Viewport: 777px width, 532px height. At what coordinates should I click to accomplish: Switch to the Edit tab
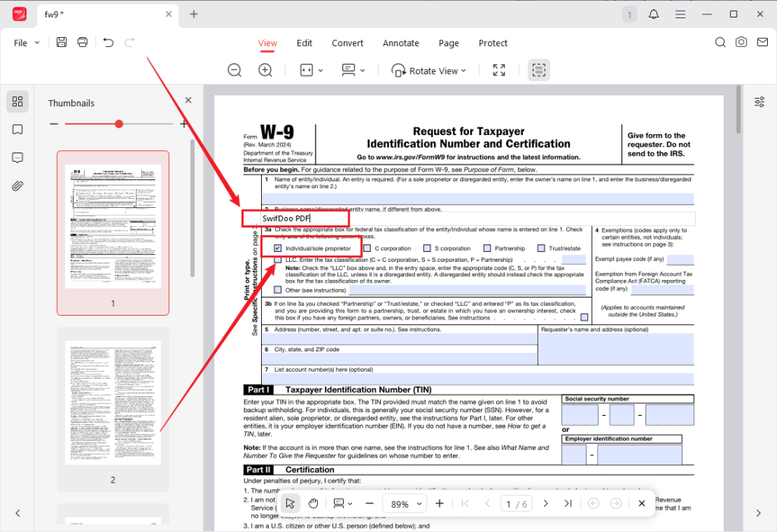coord(304,43)
